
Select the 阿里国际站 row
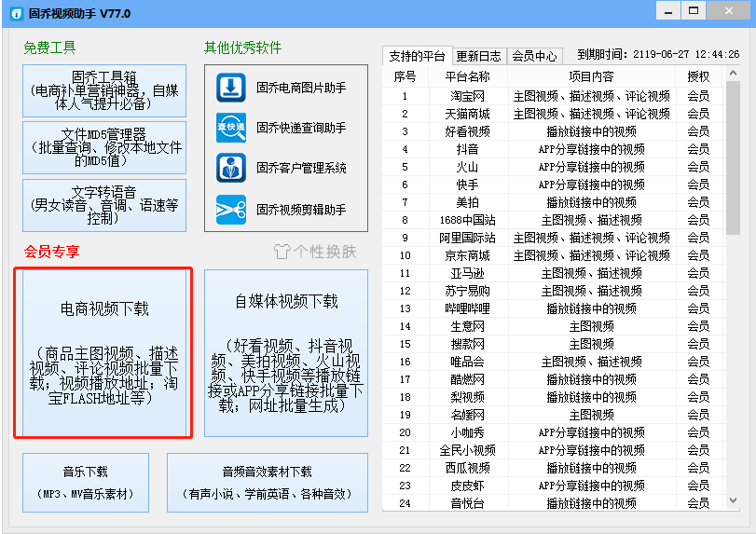(x=554, y=238)
